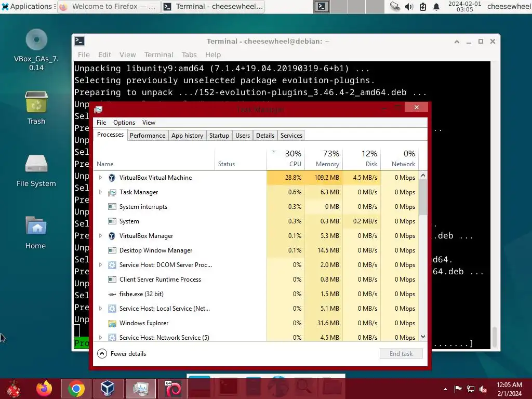Click the process list scrollbar down arrow
Viewport: 532px width, 399px height.
click(423, 337)
